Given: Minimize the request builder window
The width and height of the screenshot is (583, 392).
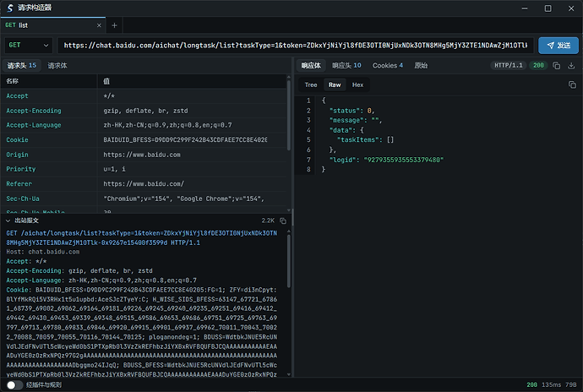Looking at the screenshot, I should tap(525, 8).
